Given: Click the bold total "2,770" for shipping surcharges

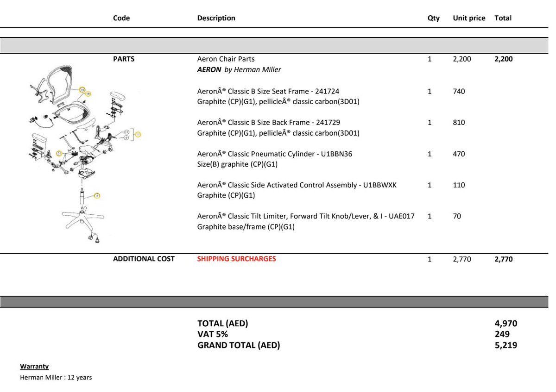Looking at the screenshot, I should (504, 259).
